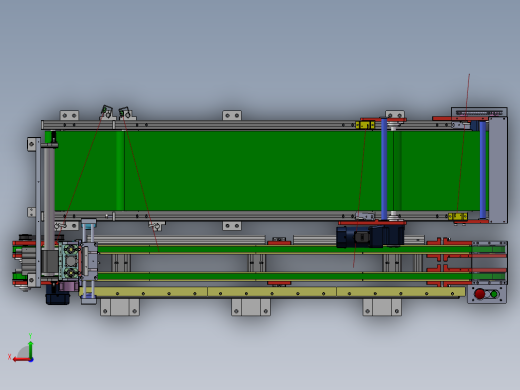Select the red push button on the control box
520x390 pixels.
tap(480, 294)
